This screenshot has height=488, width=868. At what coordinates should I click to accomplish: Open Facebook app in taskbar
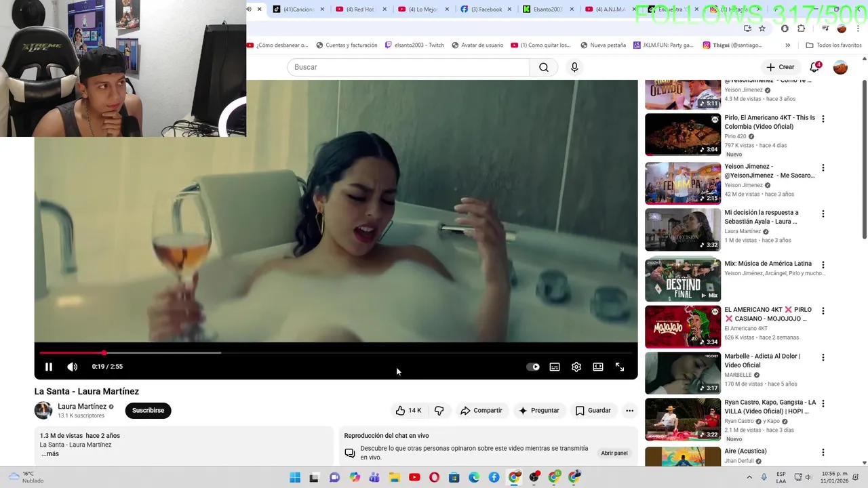[494, 477]
